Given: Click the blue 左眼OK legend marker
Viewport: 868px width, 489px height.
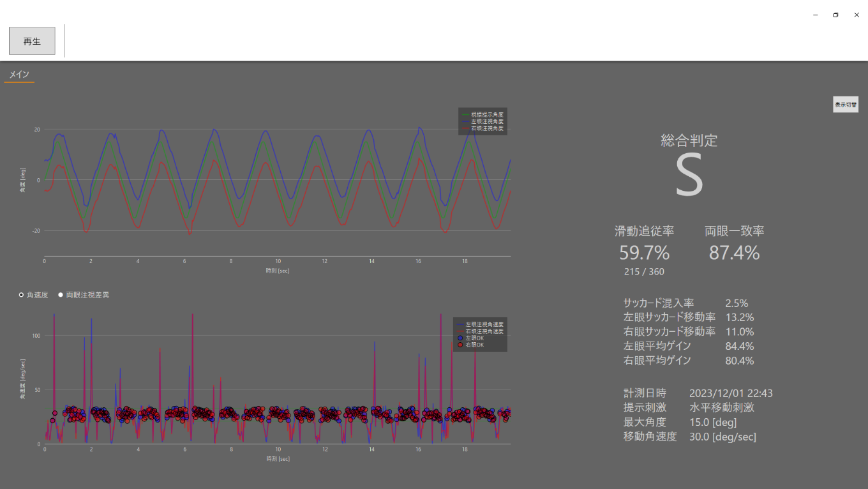Looking at the screenshot, I should (461, 338).
